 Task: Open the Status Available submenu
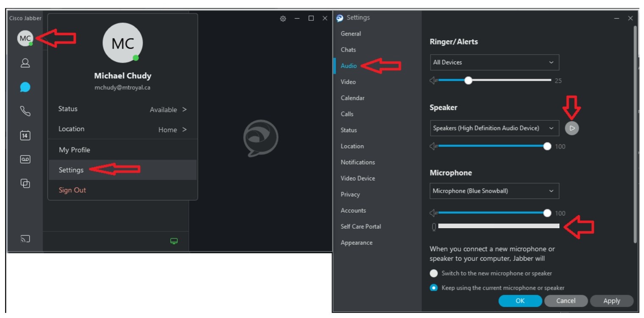point(122,109)
